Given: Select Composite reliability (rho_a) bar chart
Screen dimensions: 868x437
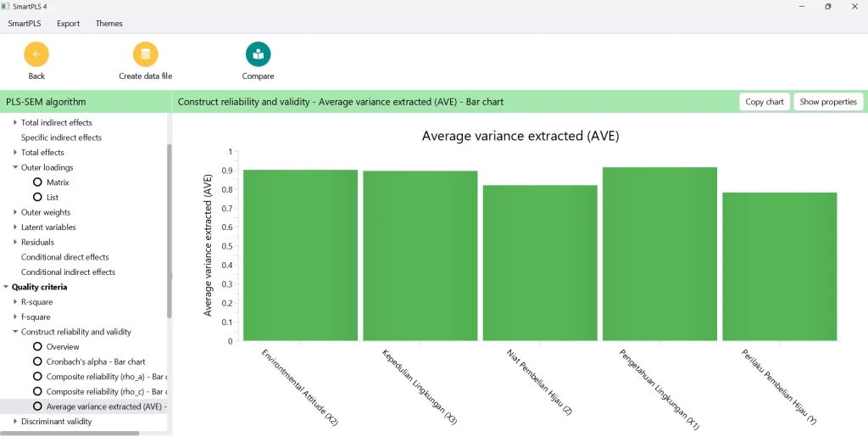Looking at the screenshot, I should click(x=37, y=377).
